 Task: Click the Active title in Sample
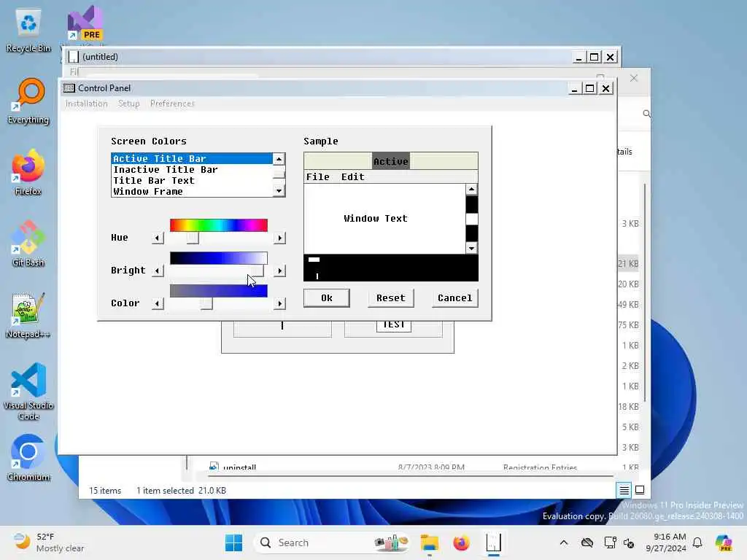tap(391, 161)
